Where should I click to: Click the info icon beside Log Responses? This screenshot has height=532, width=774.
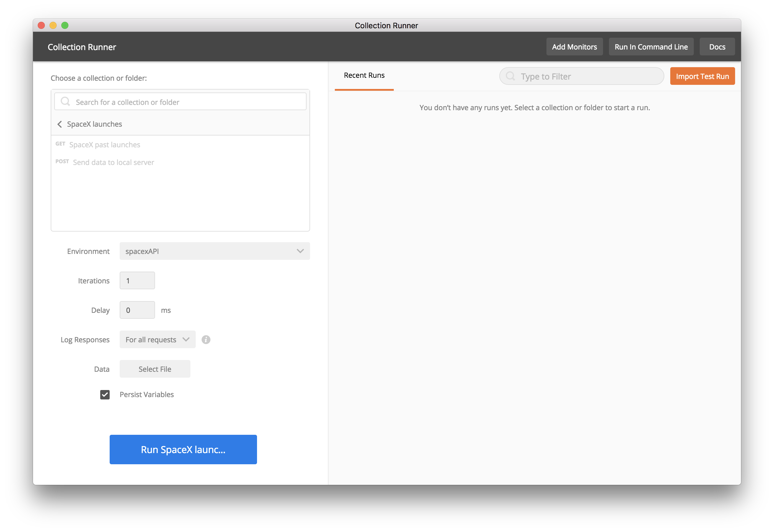click(x=206, y=339)
